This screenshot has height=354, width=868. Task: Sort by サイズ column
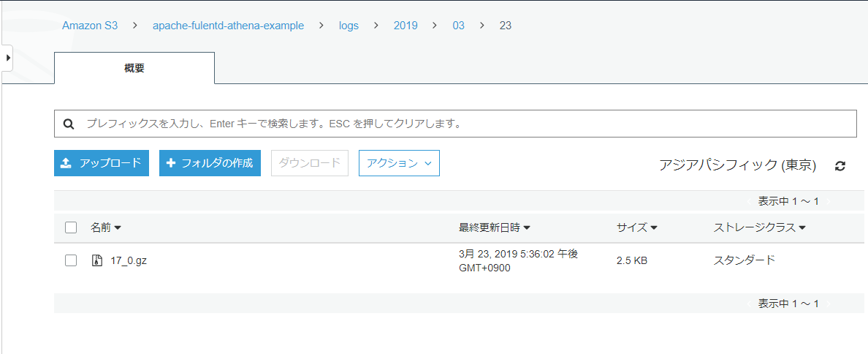coord(637,227)
